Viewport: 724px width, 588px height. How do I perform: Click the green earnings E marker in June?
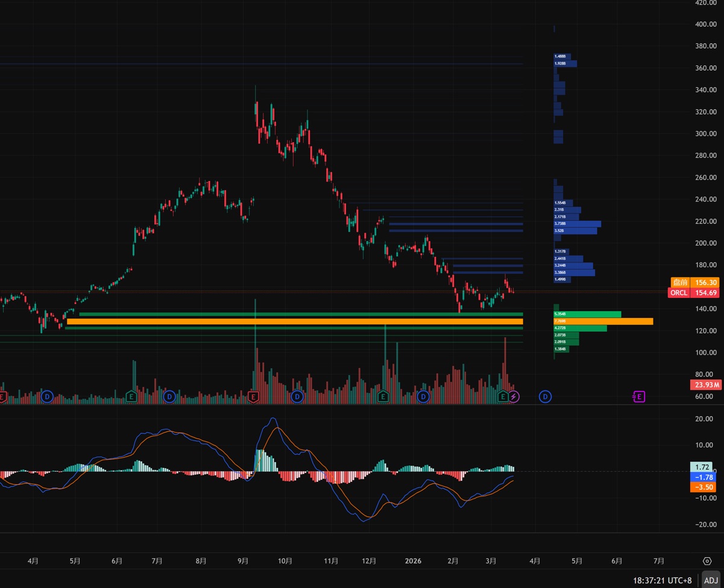[131, 397]
